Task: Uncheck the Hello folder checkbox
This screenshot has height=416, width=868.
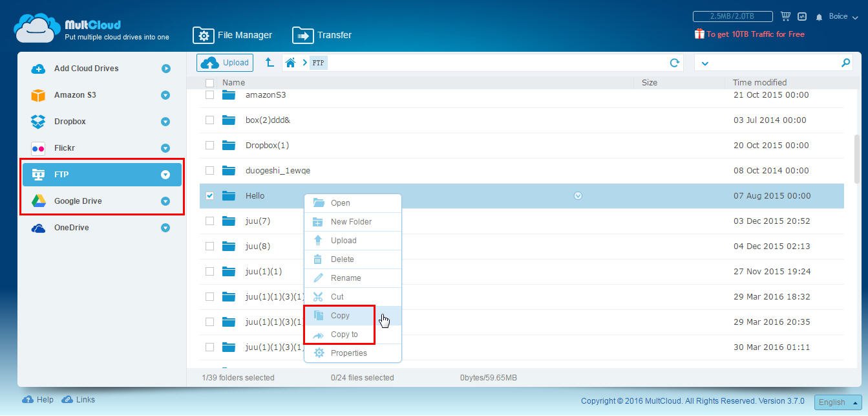Action: (x=209, y=195)
